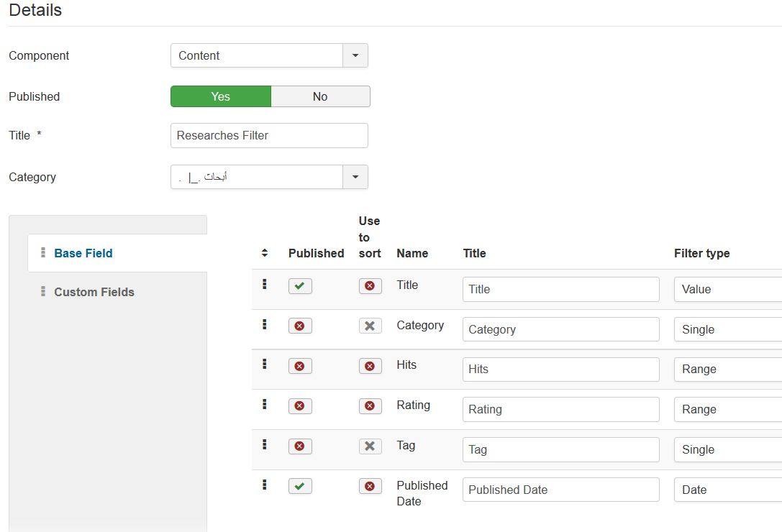Click drag handle icon for Hits row
The width and height of the screenshot is (782, 532).
tap(265, 364)
